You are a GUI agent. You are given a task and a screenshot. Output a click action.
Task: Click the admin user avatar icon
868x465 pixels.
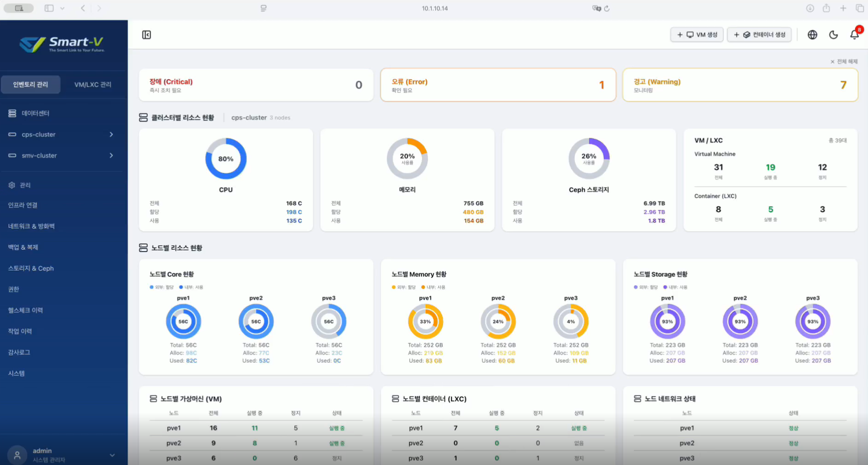pos(17,455)
